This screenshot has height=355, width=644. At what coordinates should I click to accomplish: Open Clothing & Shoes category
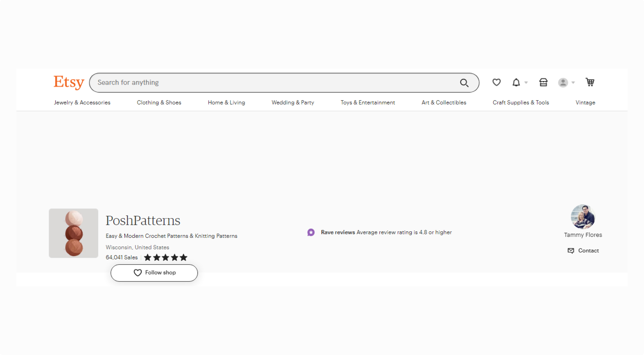(159, 102)
